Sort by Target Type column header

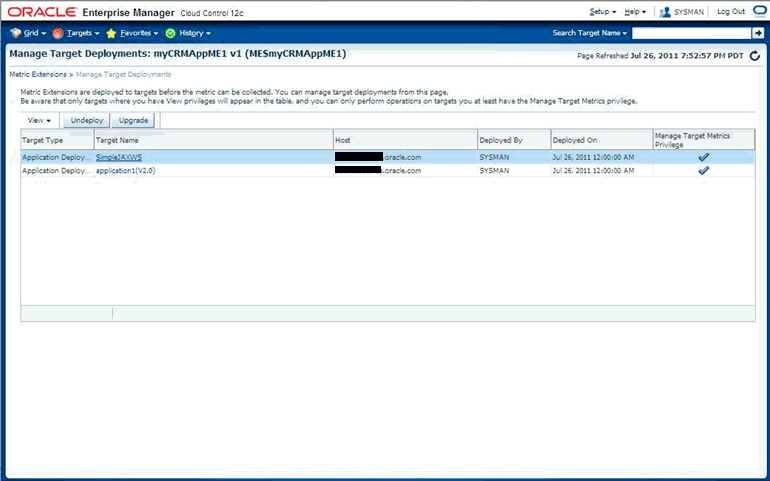(57, 140)
